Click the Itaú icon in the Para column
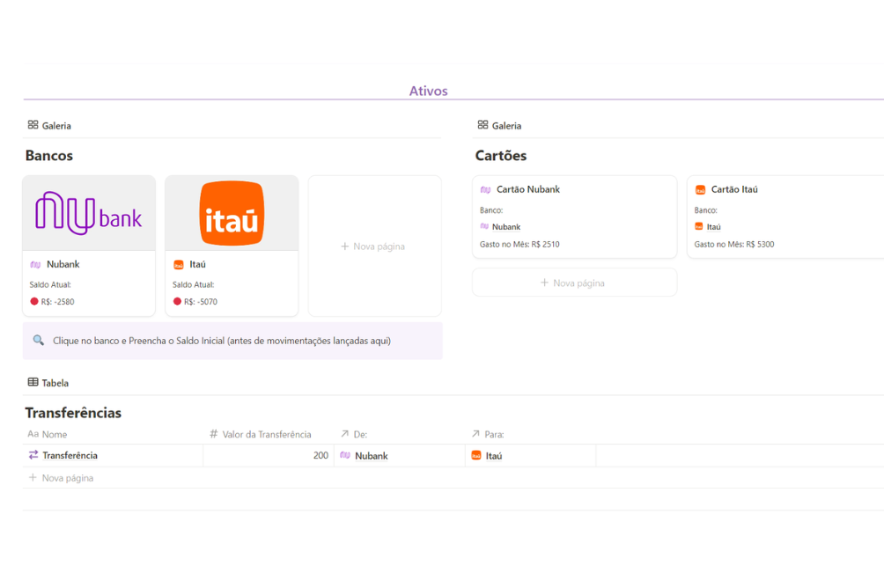Viewport: 884px width, 588px height. pyautogui.click(x=476, y=455)
